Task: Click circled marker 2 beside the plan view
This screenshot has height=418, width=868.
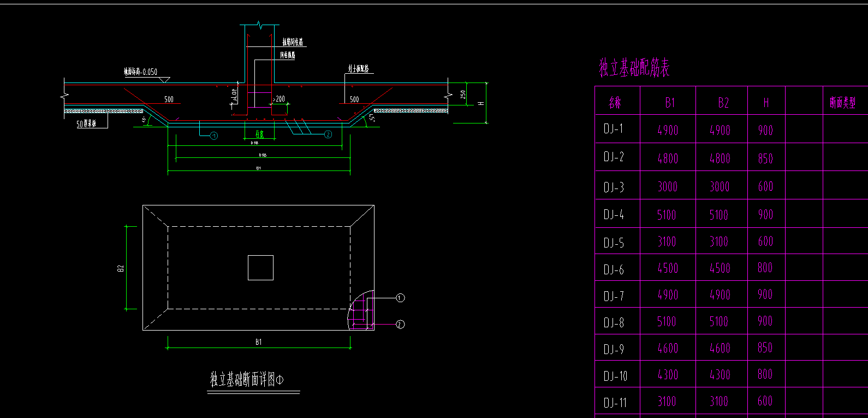Action: pyautogui.click(x=400, y=325)
